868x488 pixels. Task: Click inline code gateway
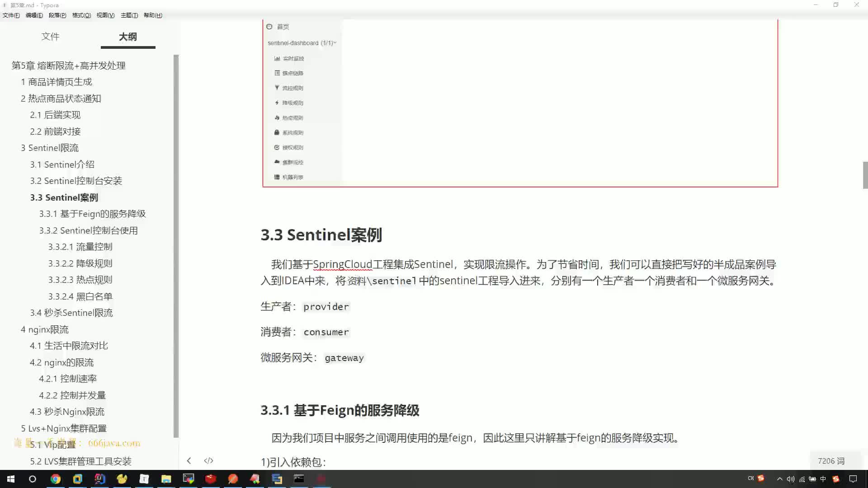(344, 358)
